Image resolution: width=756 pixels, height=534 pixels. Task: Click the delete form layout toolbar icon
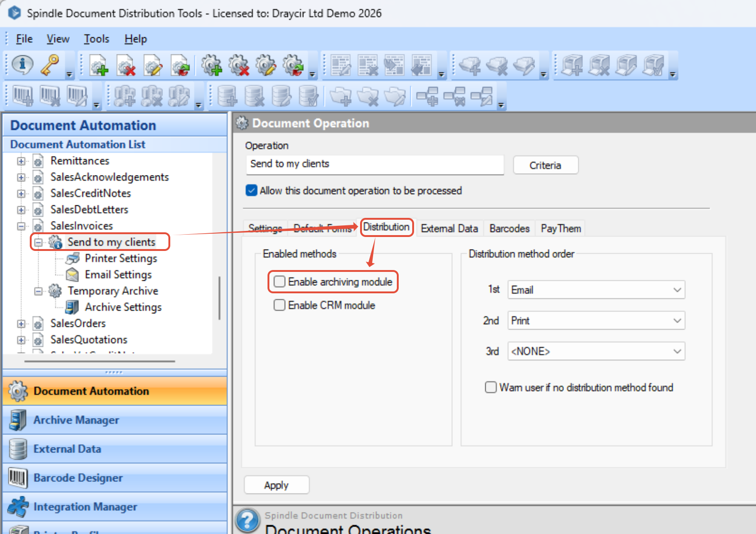[x=368, y=65]
